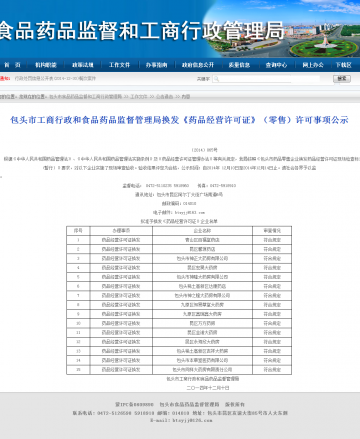Open the 网上办公 navigation item

pos(313,65)
